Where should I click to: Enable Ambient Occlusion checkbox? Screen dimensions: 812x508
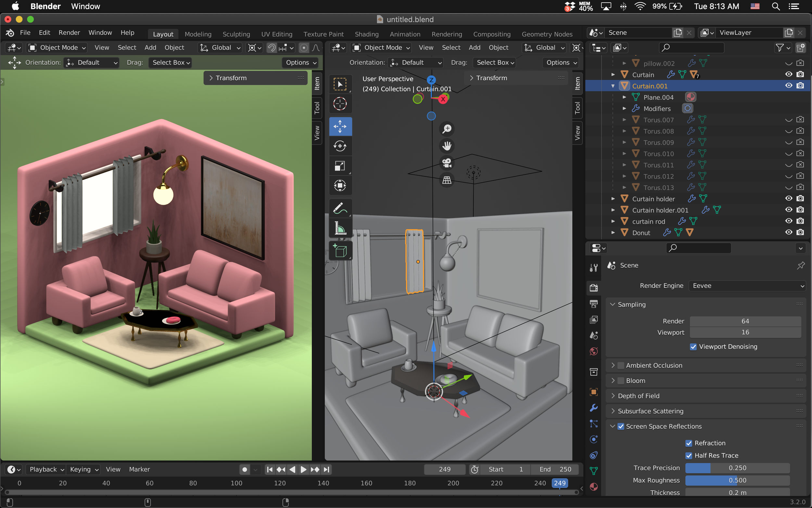coord(621,366)
